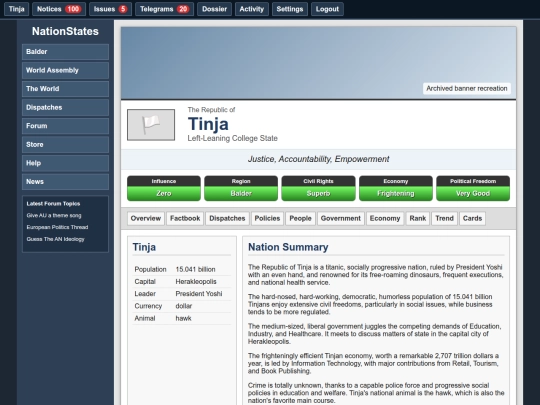This screenshot has height=405, width=540.
Task: Click the NationStates site title
Action: point(65,31)
